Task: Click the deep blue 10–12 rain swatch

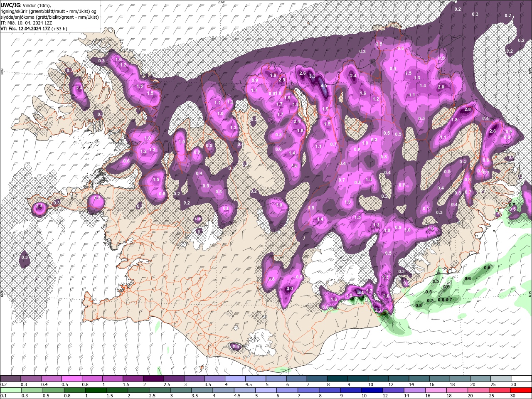Action: click(372, 390)
